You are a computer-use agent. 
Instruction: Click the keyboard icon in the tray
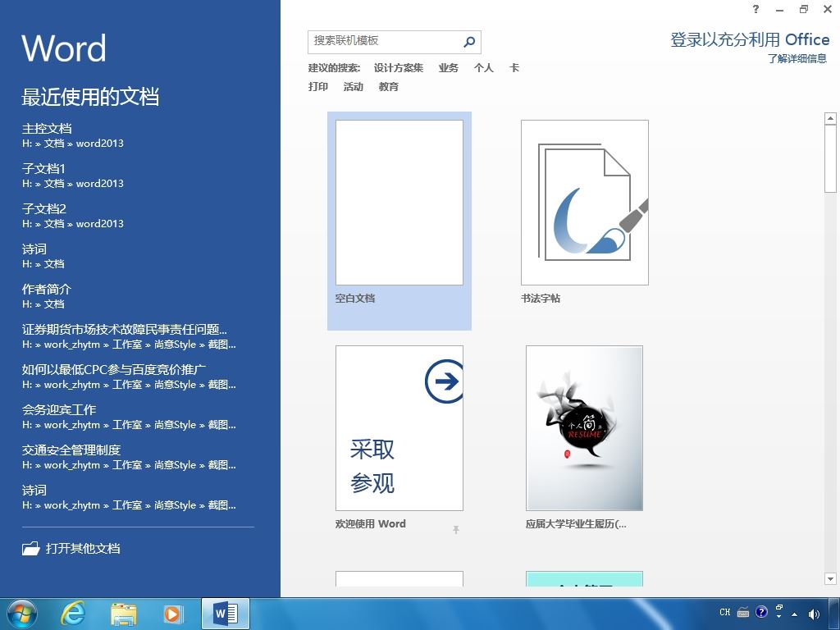743,612
